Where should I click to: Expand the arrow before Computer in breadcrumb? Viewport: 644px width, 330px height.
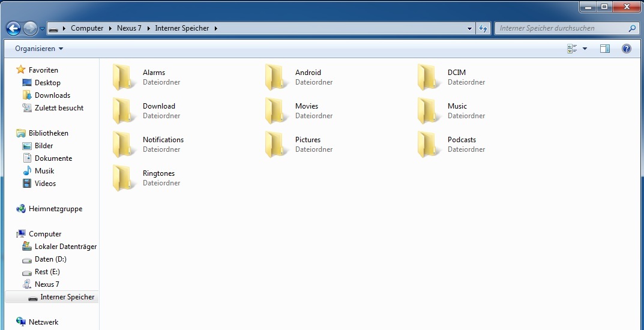[x=64, y=28]
